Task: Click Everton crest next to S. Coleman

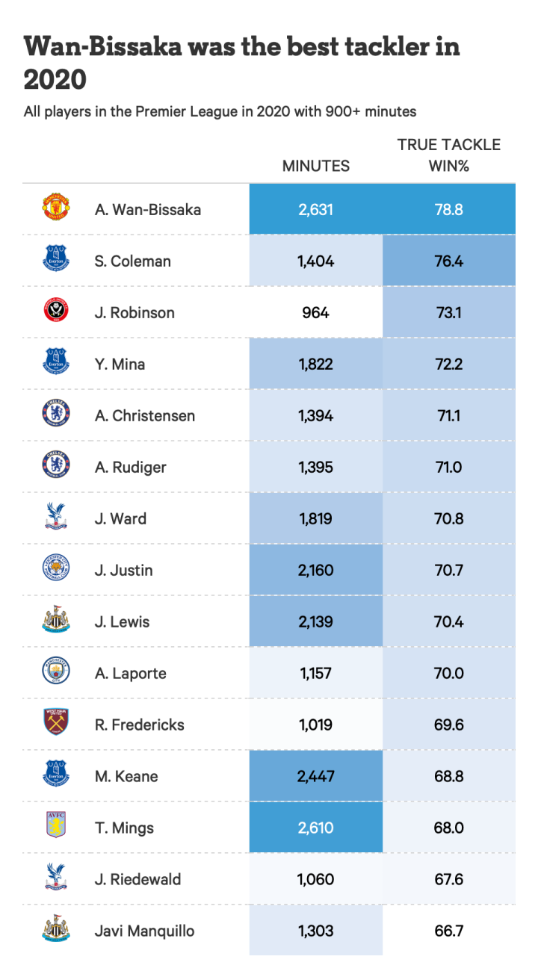Action: click(x=56, y=261)
